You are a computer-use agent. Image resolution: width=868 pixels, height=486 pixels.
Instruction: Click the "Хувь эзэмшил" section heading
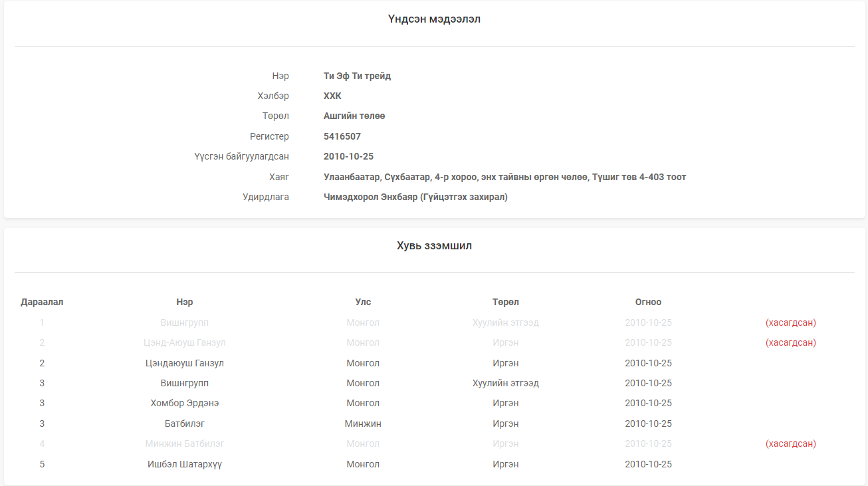[x=434, y=246]
